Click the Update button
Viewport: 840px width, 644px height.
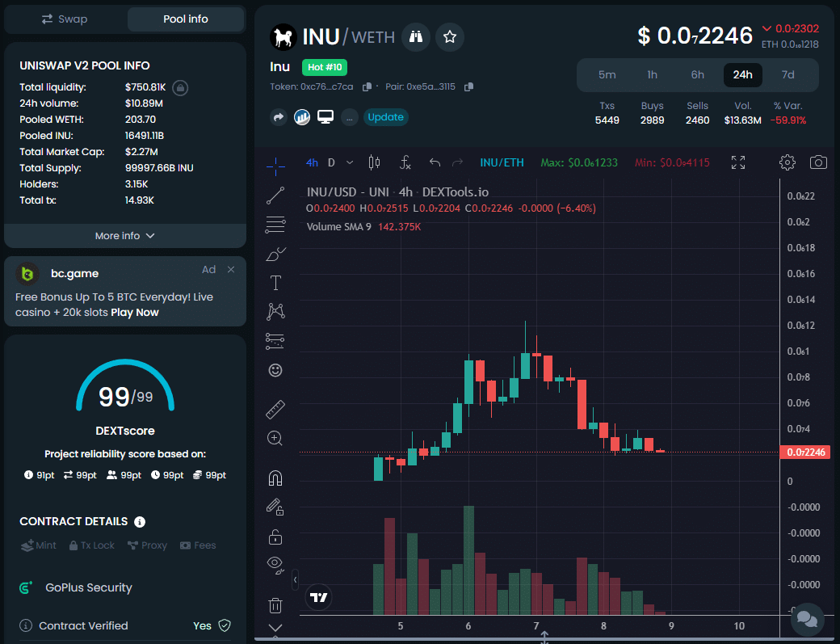pyautogui.click(x=386, y=117)
